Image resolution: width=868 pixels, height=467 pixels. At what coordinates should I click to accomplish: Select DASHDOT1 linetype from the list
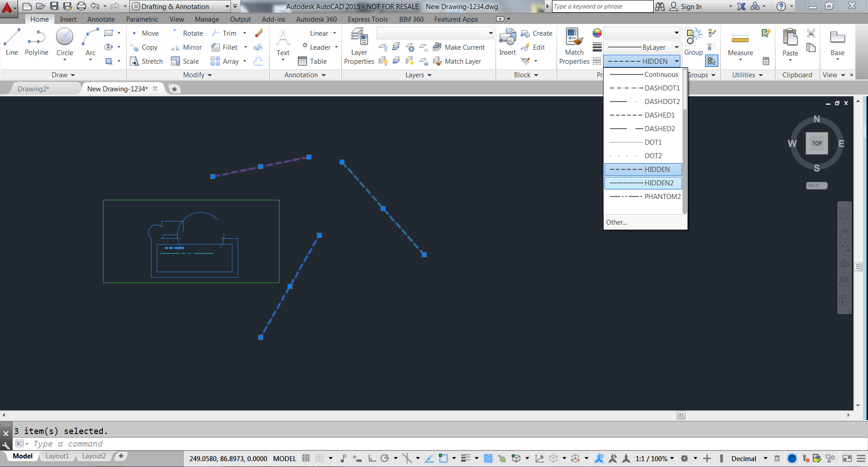tap(643, 88)
